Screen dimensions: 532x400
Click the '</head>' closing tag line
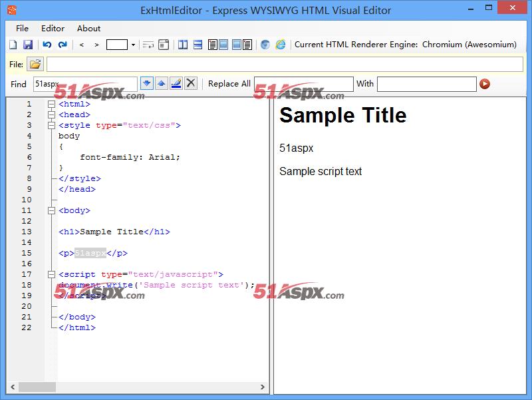tap(77, 189)
